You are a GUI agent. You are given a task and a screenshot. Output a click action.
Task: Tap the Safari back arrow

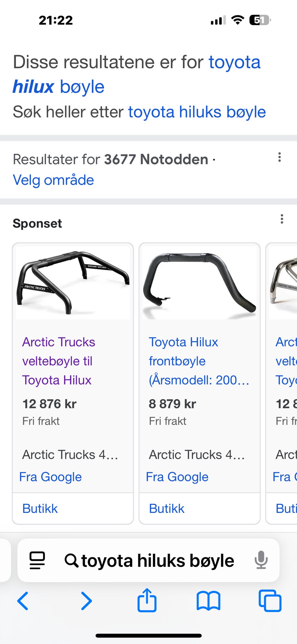(23, 601)
